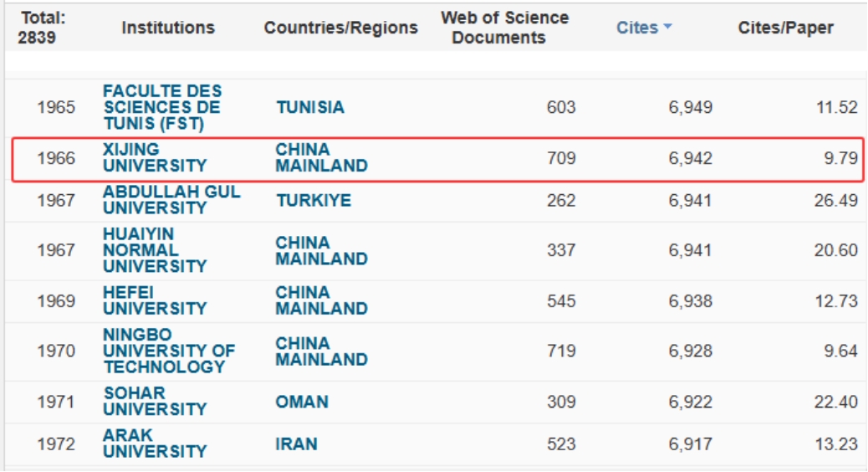The width and height of the screenshot is (868, 472).
Task: Open Faculte des Sciences de Tunis link
Action: click(161, 107)
